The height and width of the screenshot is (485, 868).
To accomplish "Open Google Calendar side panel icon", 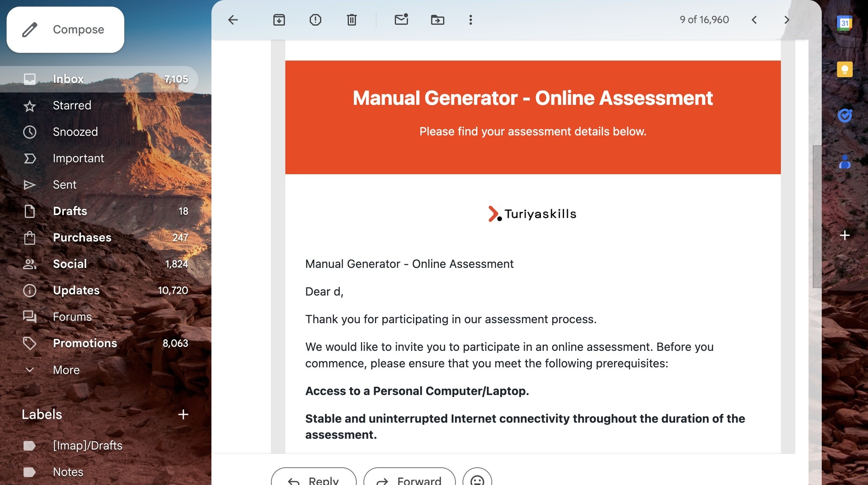I will pyautogui.click(x=844, y=23).
